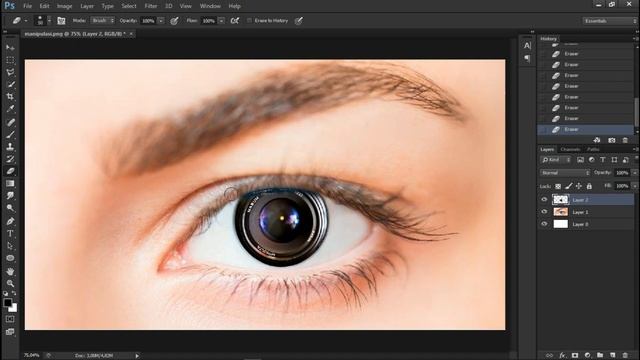The image size is (640, 360).
Task: Select the Dodge tool
Action: [10, 208]
